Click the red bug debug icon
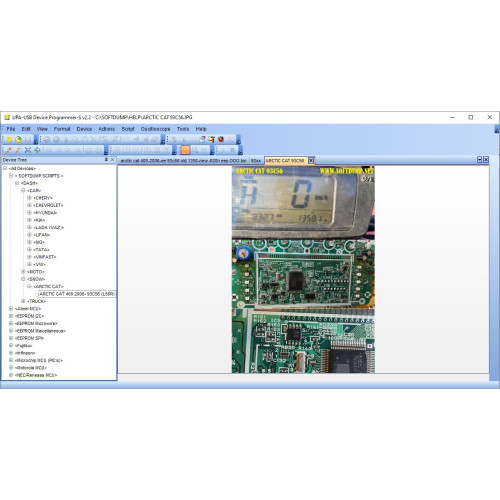This screenshot has height=500, width=500. (x=221, y=139)
